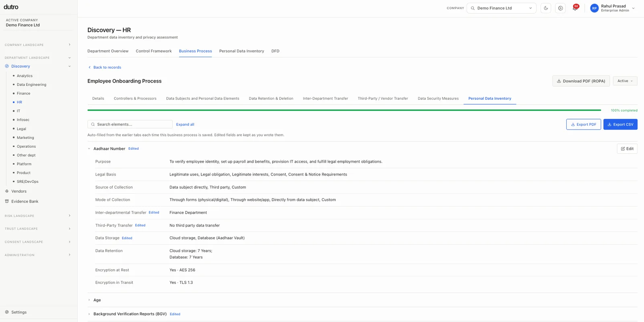The width and height of the screenshot is (644, 322).
Task: Collapse the Discovery tree chevron
Action: pos(69,66)
